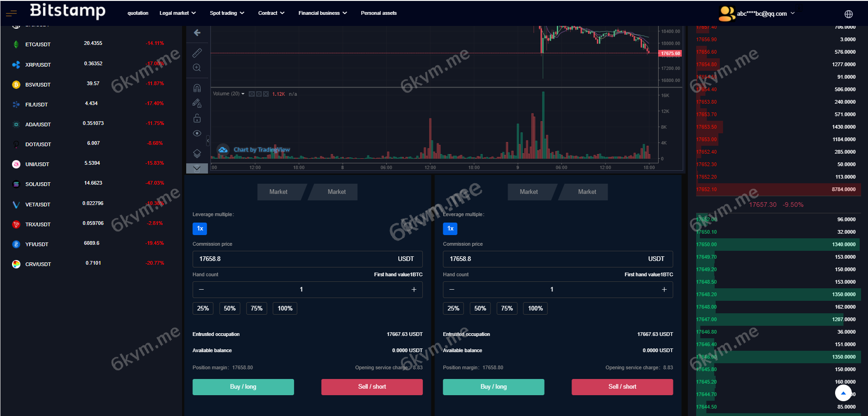The image size is (868, 416).
Task: Open the object tree layers icon
Action: point(197,153)
